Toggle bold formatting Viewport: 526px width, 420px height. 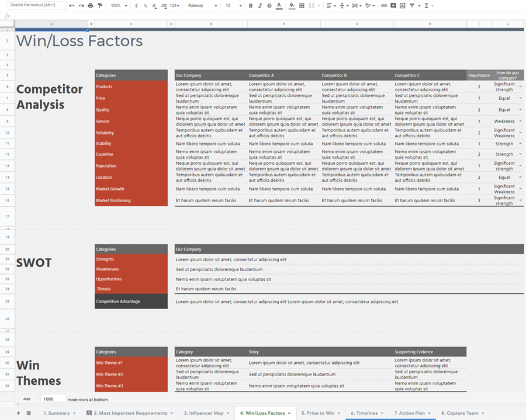point(251,5)
